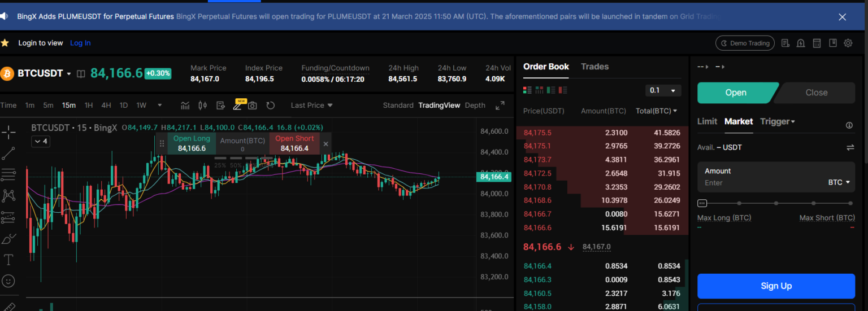The width and height of the screenshot is (868, 311).
Task: Switch to the Trades tab
Action: pos(594,67)
